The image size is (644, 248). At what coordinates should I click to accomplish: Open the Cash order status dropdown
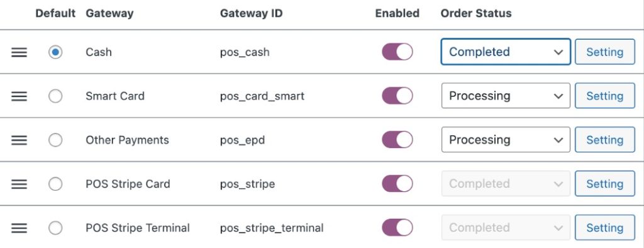coord(506,52)
